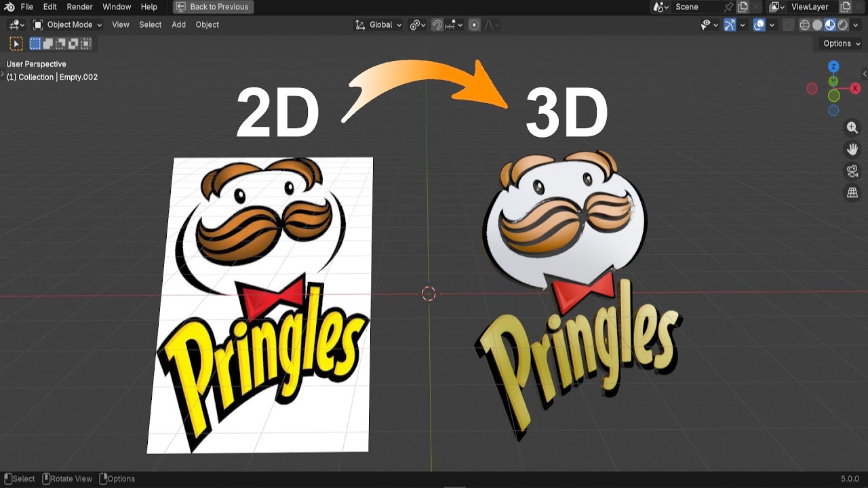The image size is (868, 488).
Task: Switch to rendered viewport shading
Action: point(842,24)
